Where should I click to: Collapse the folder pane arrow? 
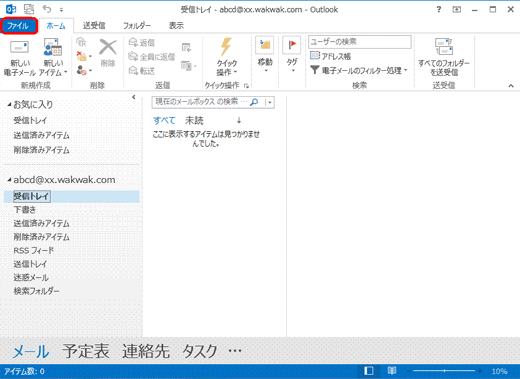click(134, 97)
